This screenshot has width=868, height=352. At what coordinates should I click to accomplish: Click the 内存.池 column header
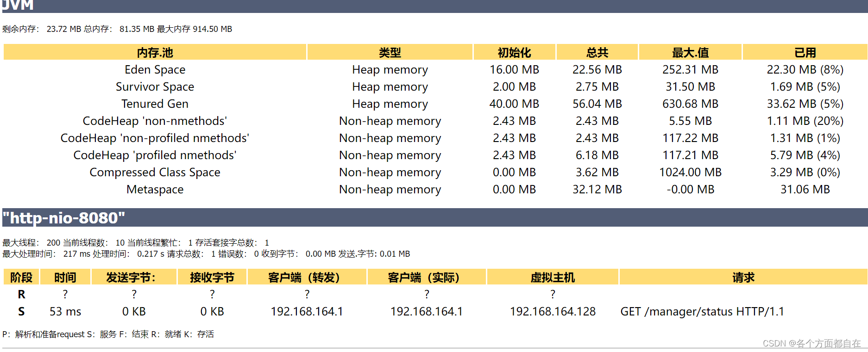pyautogui.click(x=155, y=52)
